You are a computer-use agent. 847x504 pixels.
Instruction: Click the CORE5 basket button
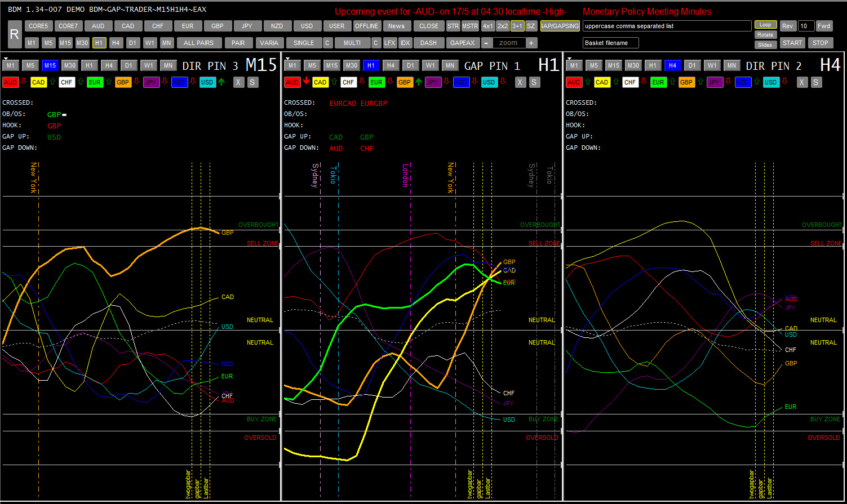[38, 26]
